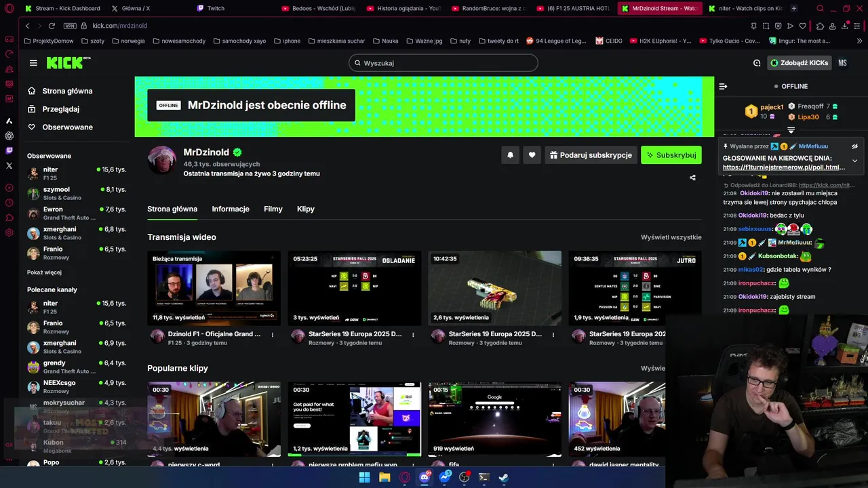
Task: Open the browser extensions puzzle icon
Action: point(820,26)
